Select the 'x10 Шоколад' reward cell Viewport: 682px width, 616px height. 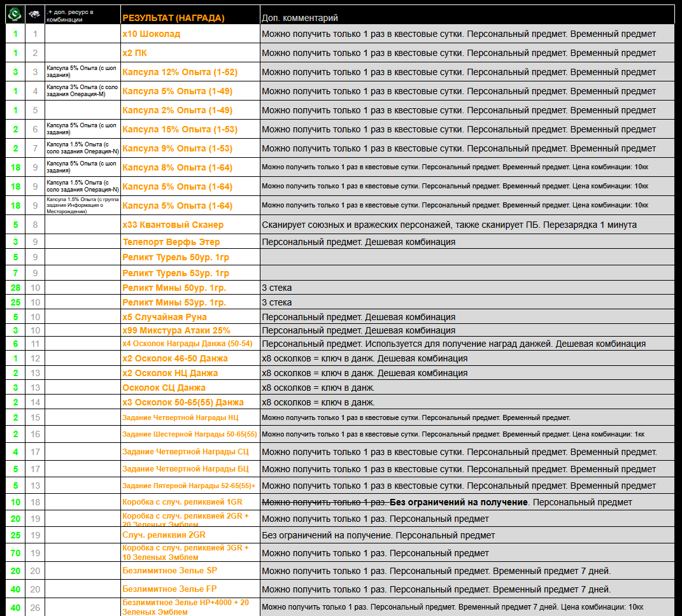(151, 34)
